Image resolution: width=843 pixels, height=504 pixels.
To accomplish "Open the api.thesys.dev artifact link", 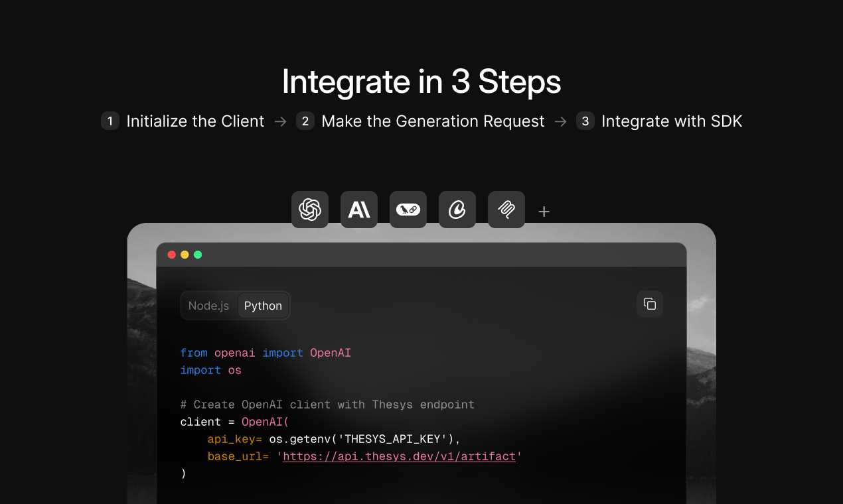I will point(399,456).
